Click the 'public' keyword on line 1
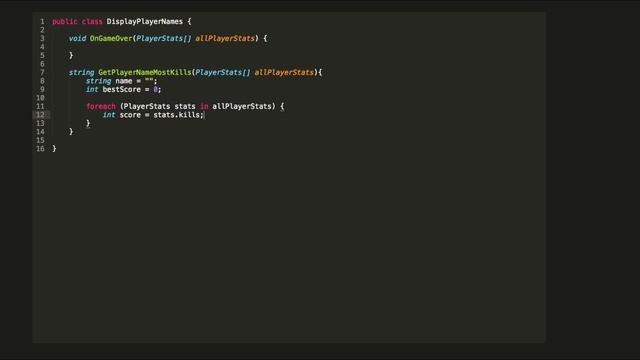Viewport: 640px width, 360px height. pyautogui.click(x=65, y=21)
